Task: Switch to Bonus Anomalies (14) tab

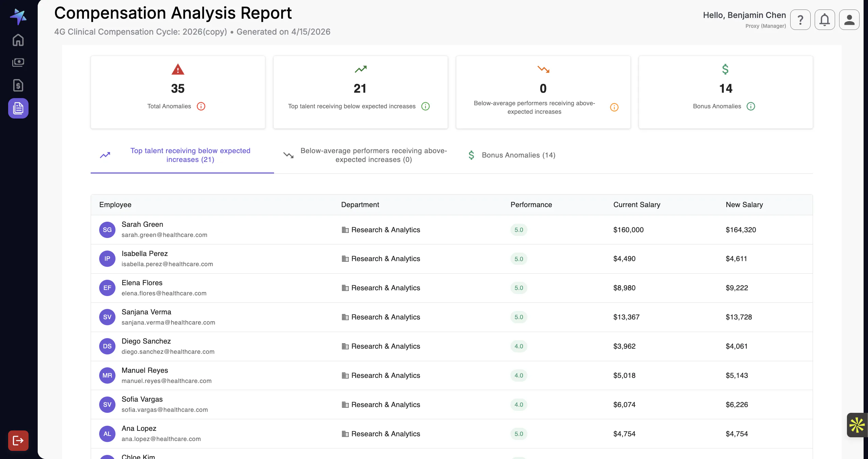Action: 512,155
